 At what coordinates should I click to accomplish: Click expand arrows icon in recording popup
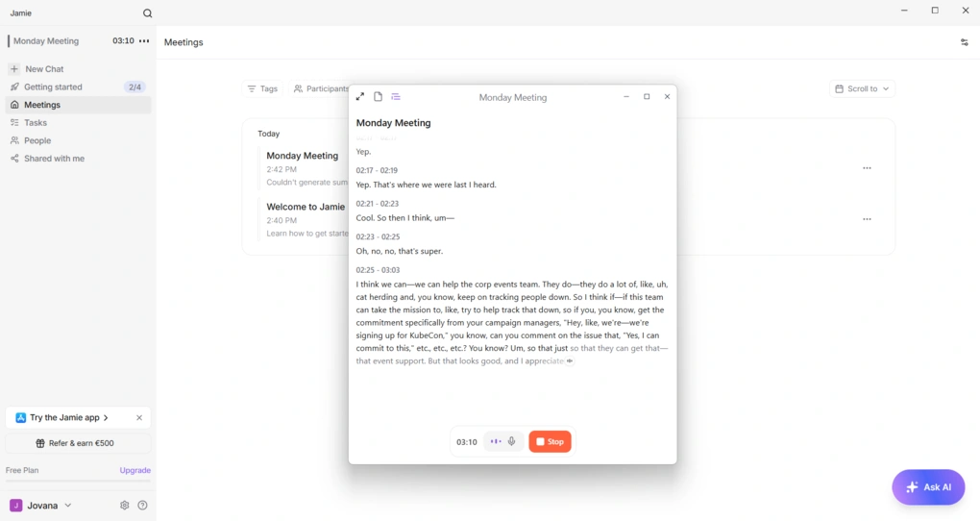click(x=360, y=97)
